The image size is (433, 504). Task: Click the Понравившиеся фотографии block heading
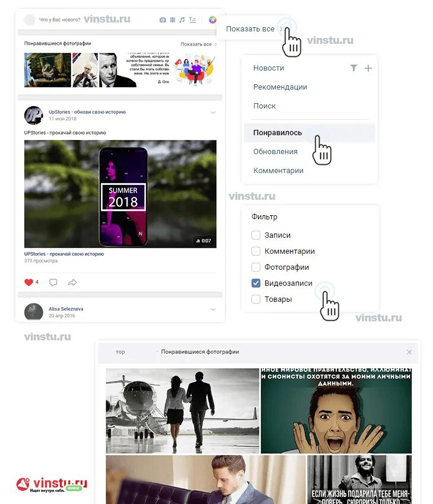coord(58,43)
